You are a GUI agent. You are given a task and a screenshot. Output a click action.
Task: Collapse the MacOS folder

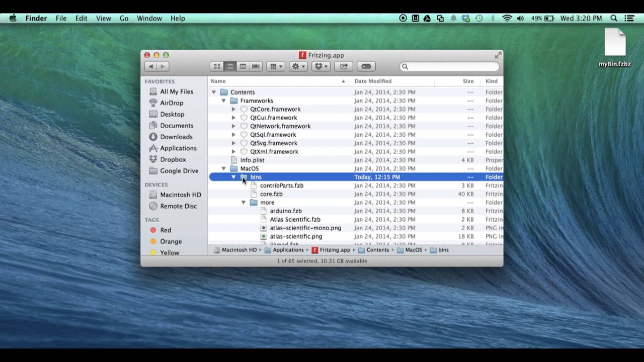click(224, 168)
